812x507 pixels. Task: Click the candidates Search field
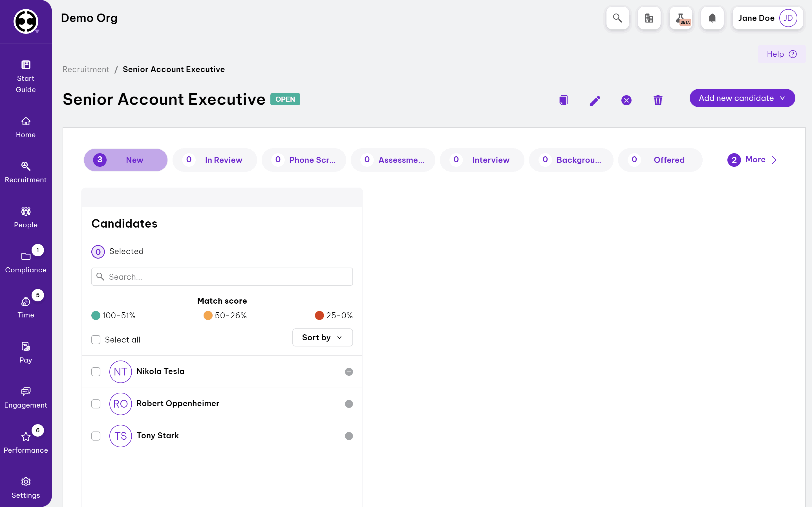(x=222, y=277)
